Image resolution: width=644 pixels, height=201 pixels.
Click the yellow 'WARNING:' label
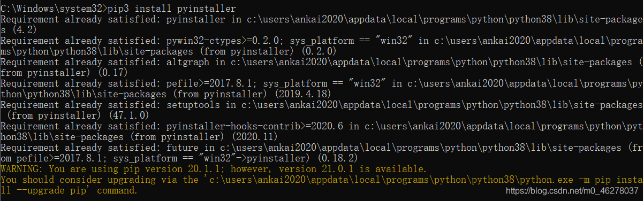click(22, 168)
